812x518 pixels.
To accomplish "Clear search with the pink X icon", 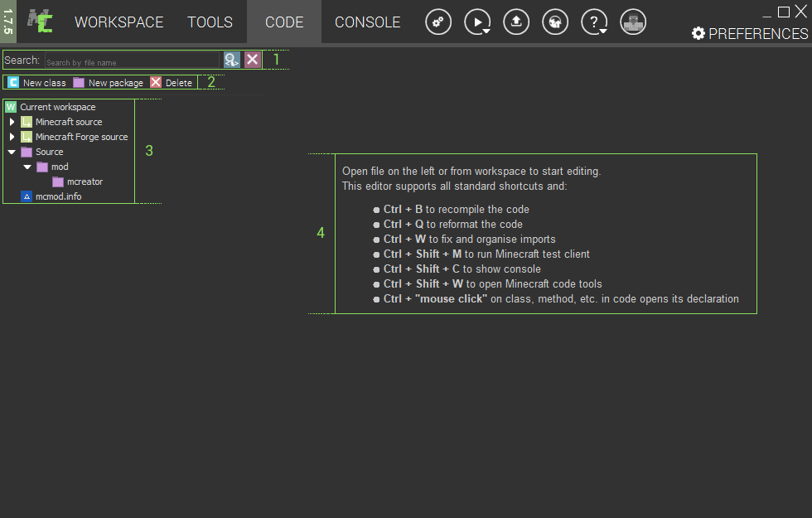I will 252,60.
